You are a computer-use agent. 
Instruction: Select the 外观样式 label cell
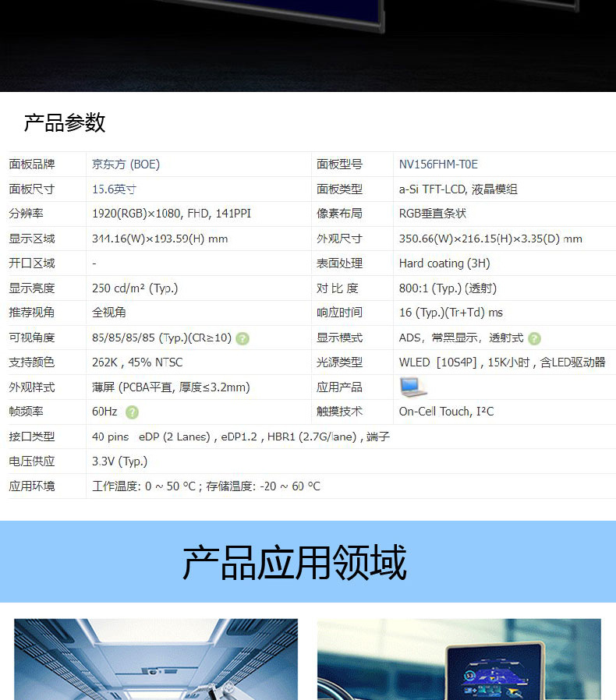32,387
